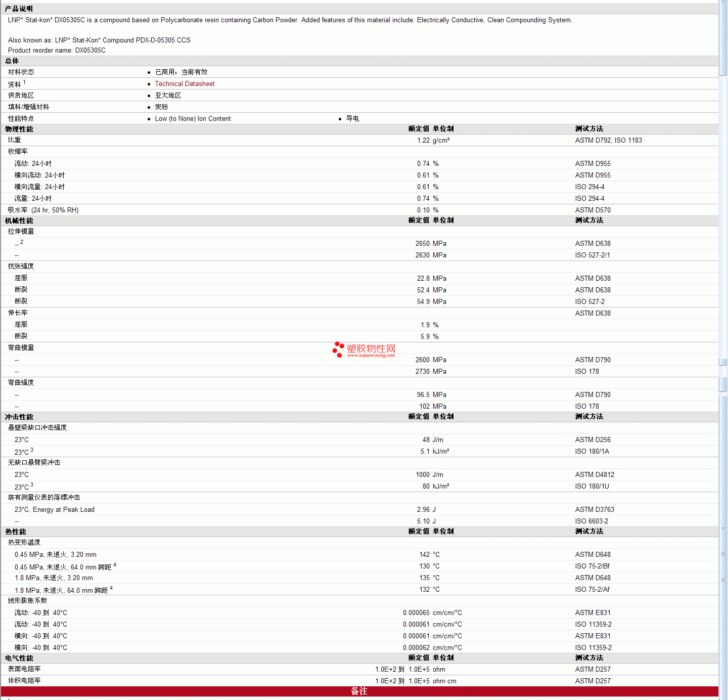This screenshot has width=728, height=700.
Task: Click the 1.9 % yield elongation value
Action: point(429,325)
